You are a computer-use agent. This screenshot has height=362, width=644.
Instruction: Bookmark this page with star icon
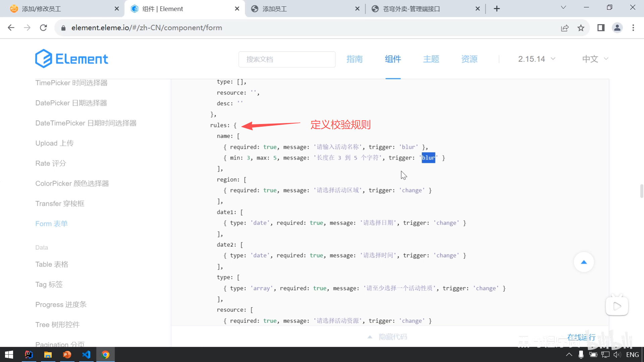point(581,28)
